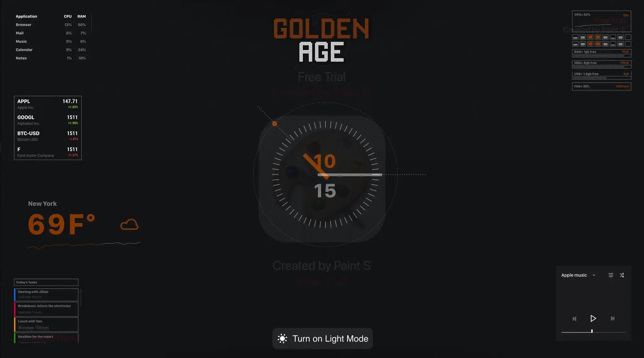Expand the USB free space readout
The height and width of the screenshot is (358, 644).
point(601,76)
